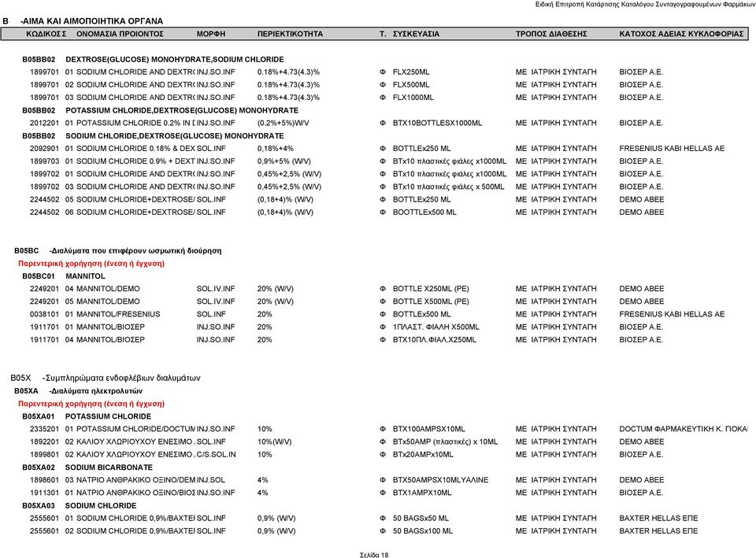Click packaging 'BTx50AMP (πλαστικές) x 10ML'
Viewport: 756px width, 558px height.
(445, 442)
